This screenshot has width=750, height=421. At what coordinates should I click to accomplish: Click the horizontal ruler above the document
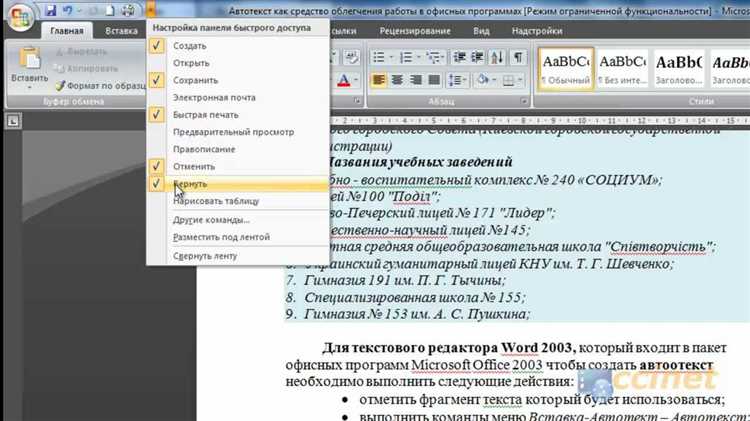[x=540, y=121]
